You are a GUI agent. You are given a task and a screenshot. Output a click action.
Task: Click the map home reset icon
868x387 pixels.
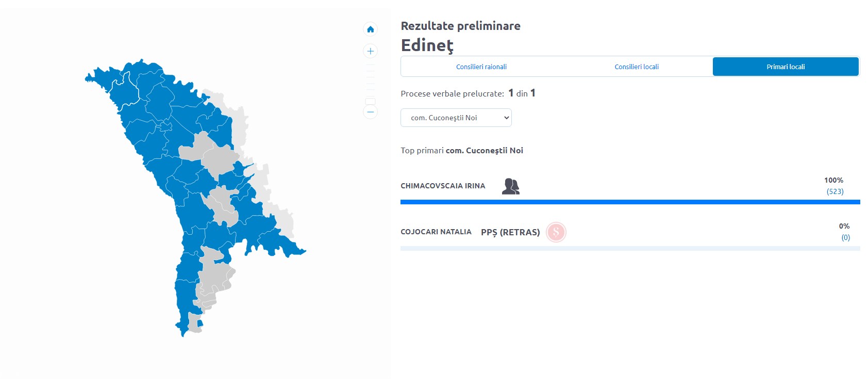pos(370,29)
